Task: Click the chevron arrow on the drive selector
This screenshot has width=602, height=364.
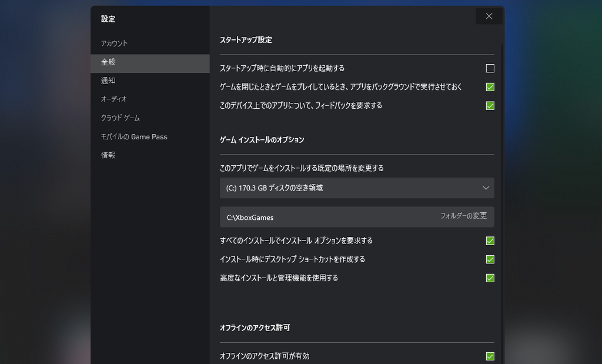Action: [x=486, y=188]
